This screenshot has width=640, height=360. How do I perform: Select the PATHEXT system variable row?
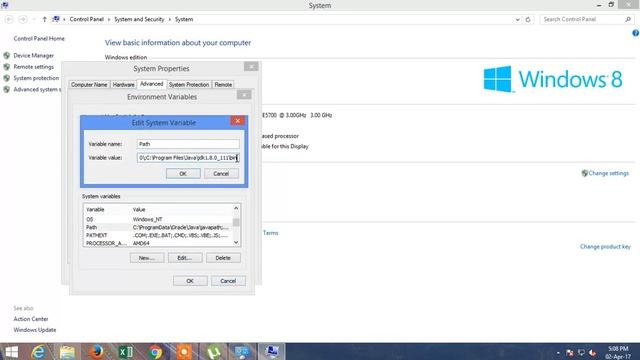coord(158,236)
